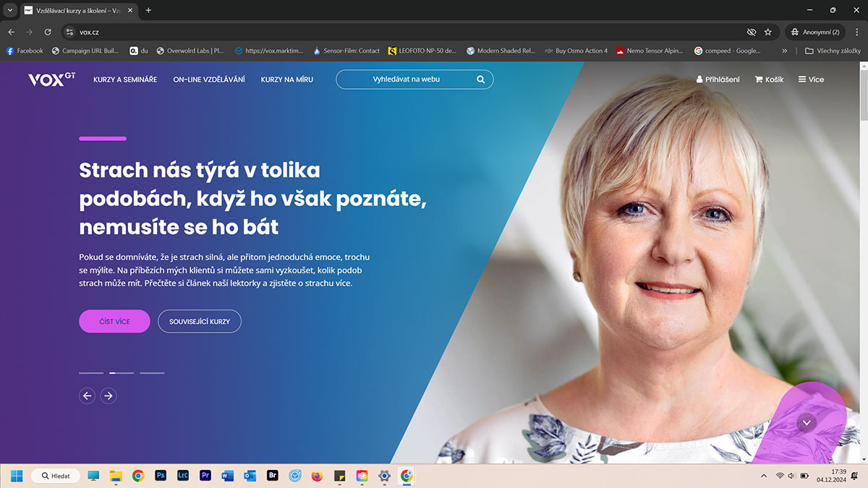The width and height of the screenshot is (868, 488).
Task: Click the search magnifier icon
Action: pos(480,80)
